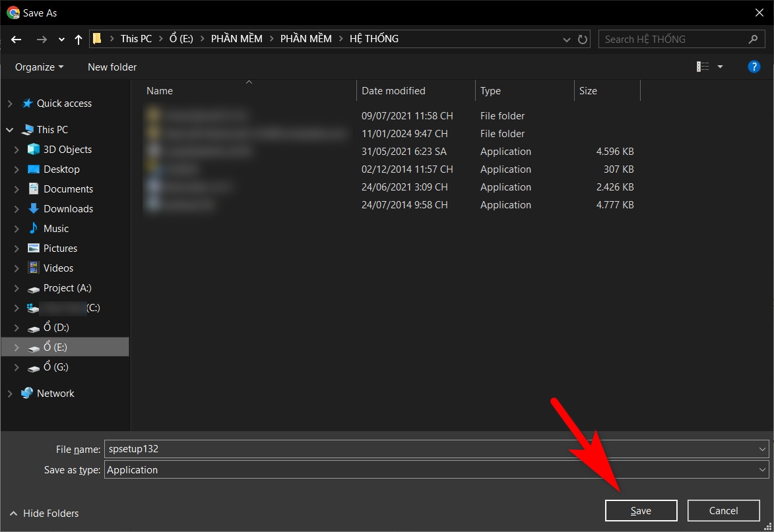Expand the Network node
This screenshot has width=774, height=532.
click(x=10, y=394)
